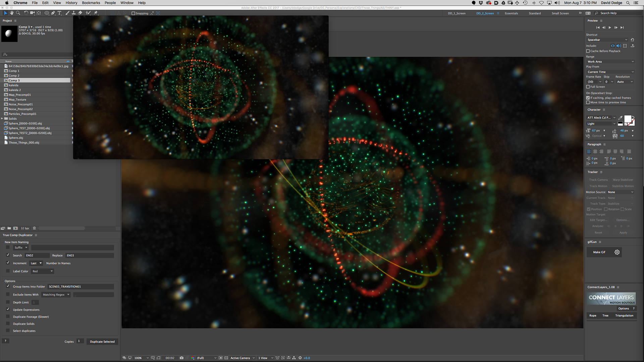Click the white fill color swatch
This screenshot has width=644, height=362.
pyautogui.click(x=628, y=119)
